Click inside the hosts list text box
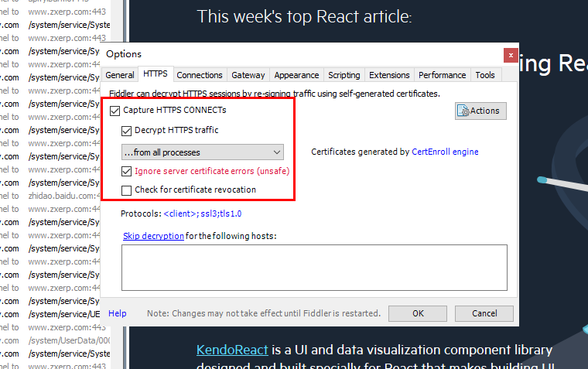 314,268
